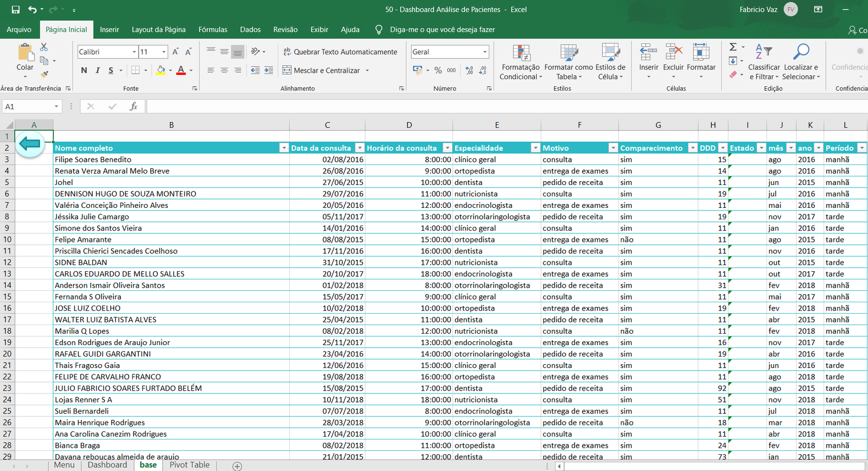The image size is (868, 471).
Task: Apply yellow fill color bucket
Action: (x=161, y=70)
